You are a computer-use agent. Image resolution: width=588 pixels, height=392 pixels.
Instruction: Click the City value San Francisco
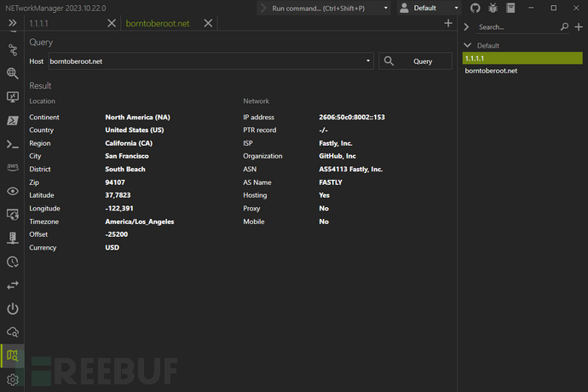[127, 156]
